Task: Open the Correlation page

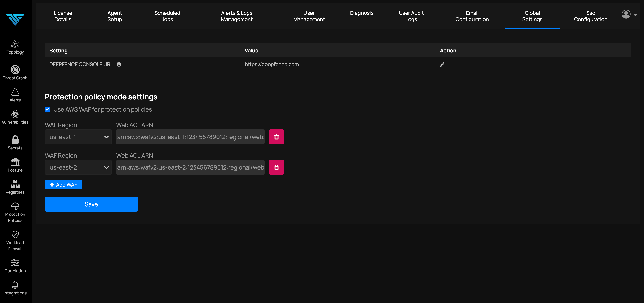Action: (x=15, y=266)
